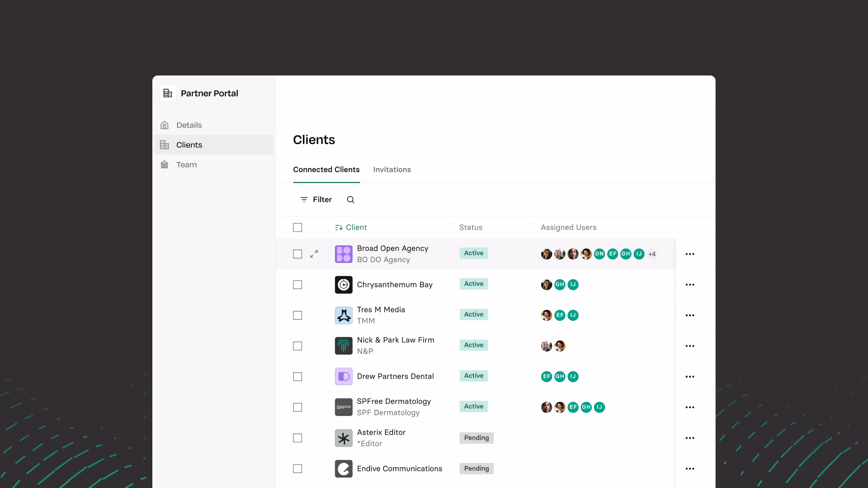This screenshot has width=868, height=488.
Task: Click Nick & Park Law Firm logo
Action: pyautogui.click(x=343, y=346)
